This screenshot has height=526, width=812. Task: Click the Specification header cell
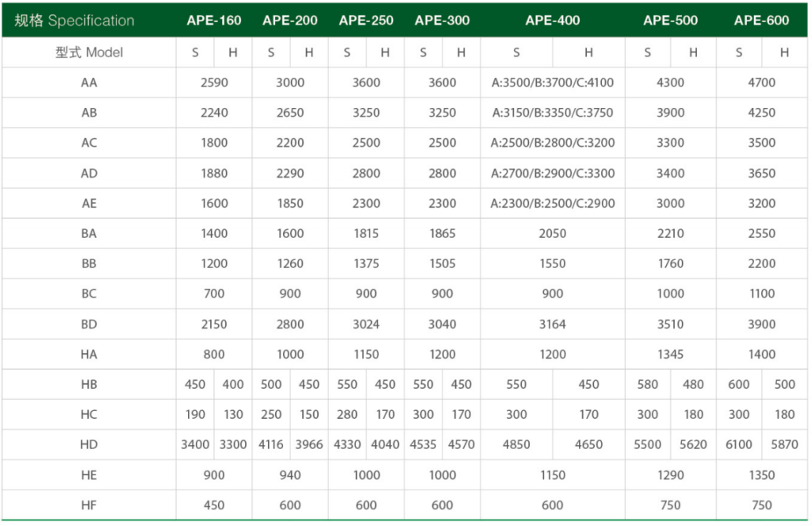click(x=75, y=21)
